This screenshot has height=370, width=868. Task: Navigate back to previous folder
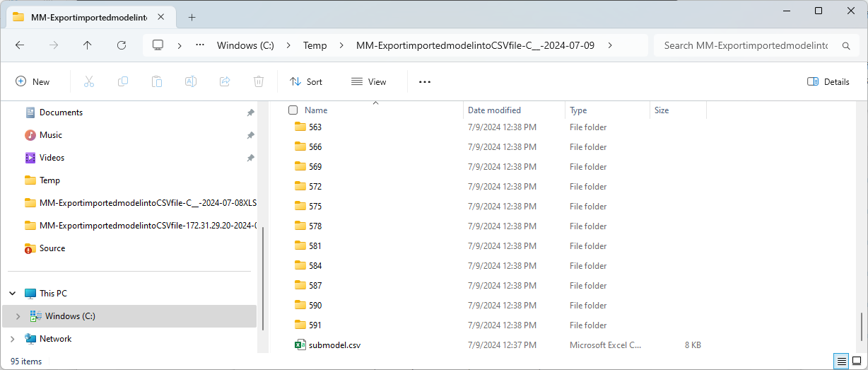20,45
